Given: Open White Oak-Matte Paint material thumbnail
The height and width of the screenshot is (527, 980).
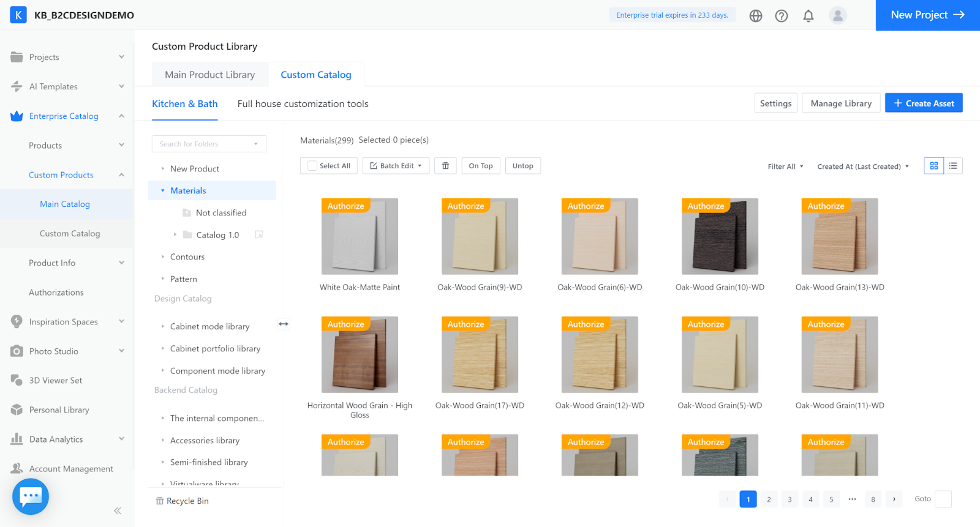Looking at the screenshot, I should point(360,236).
